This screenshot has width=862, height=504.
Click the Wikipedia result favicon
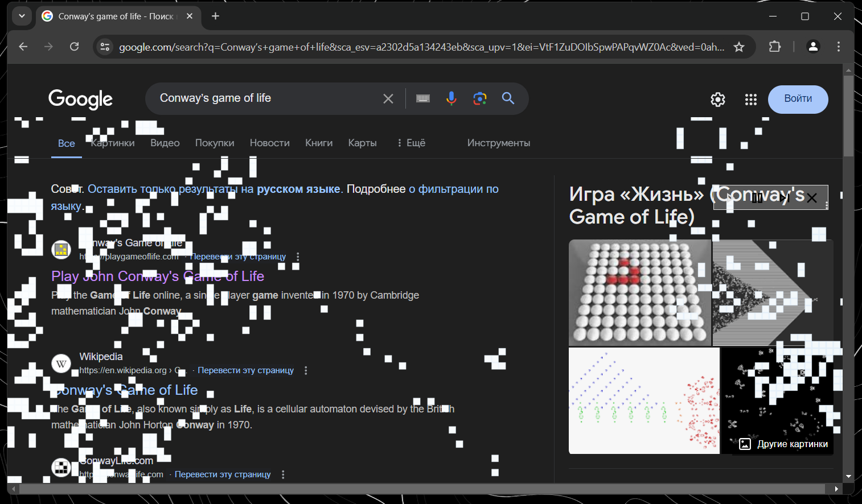click(61, 363)
